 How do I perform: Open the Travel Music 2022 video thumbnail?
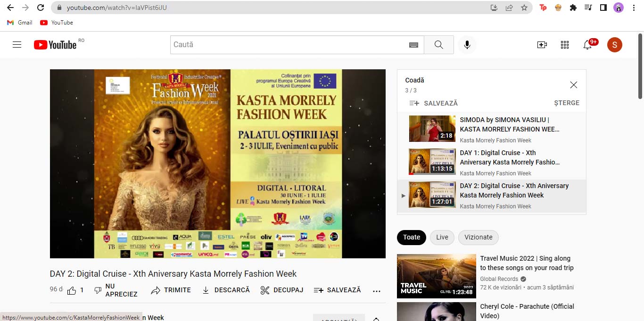(437, 276)
